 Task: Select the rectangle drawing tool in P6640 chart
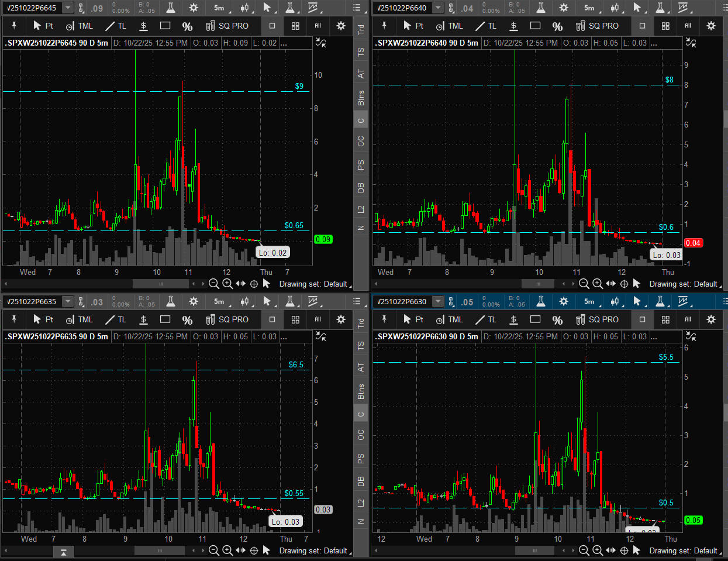(x=535, y=26)
